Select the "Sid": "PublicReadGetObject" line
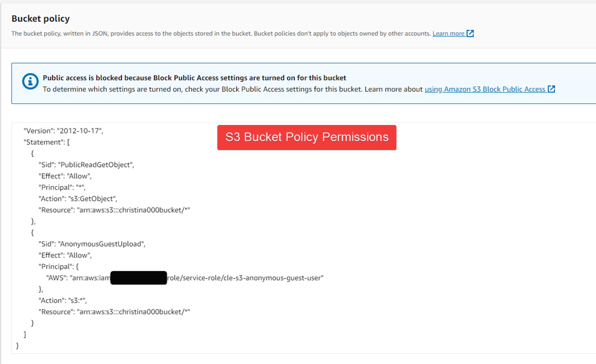The image size is (596, 364). click(x=86, y=165)
